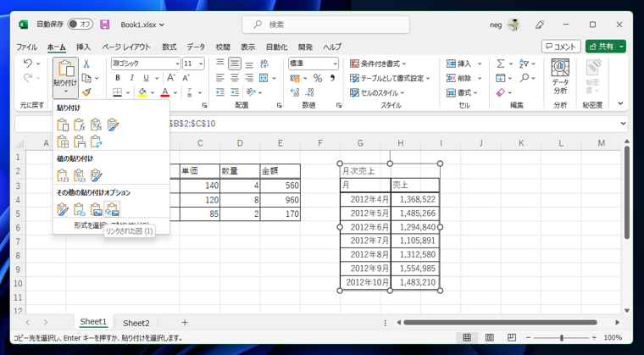Click the Undo arrow
Screen dimensions: 644x355
point(27,64)
